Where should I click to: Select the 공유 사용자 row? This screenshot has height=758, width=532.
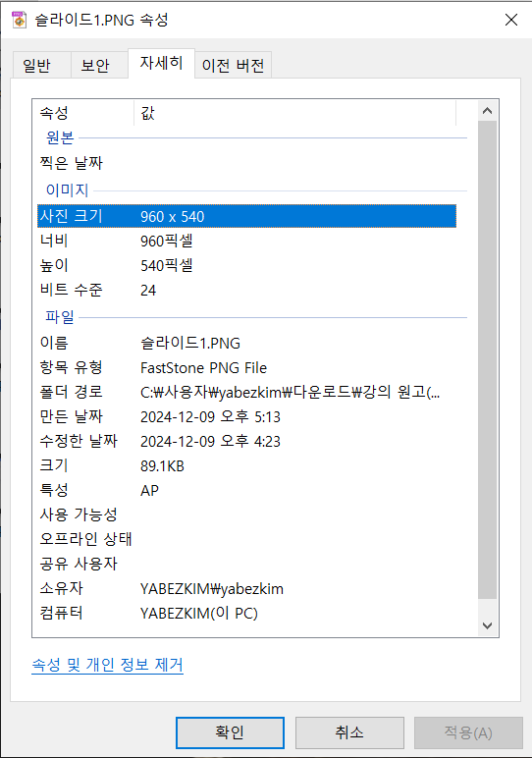tap(247, 564)
